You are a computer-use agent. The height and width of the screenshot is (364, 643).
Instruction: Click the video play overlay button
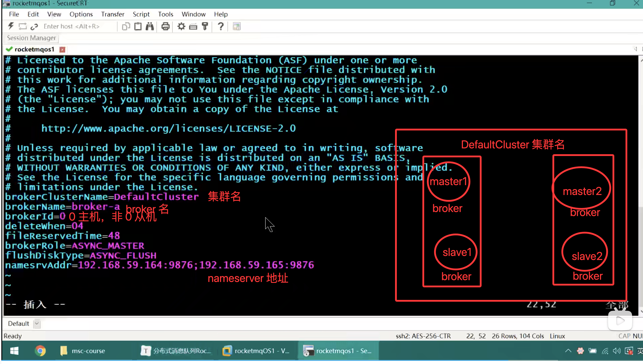[x=620, y=321]
